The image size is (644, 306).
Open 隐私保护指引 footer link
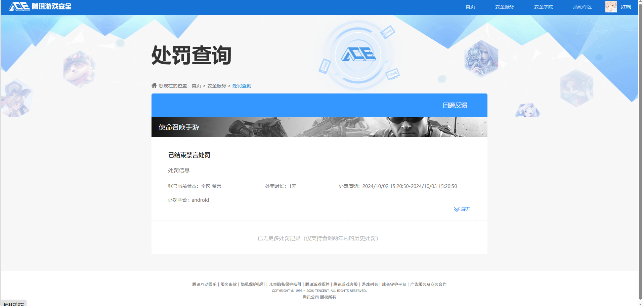coord(253,284)
